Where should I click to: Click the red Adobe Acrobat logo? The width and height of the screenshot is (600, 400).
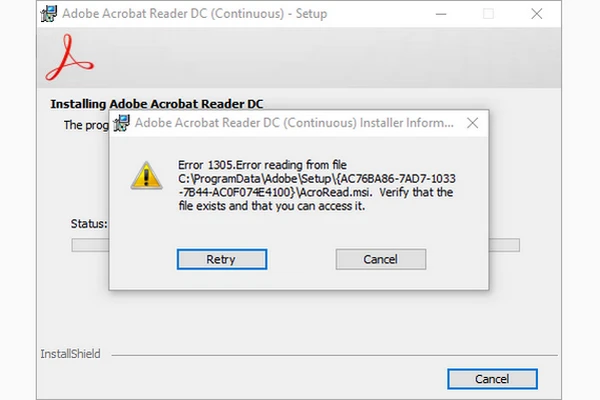69,57
